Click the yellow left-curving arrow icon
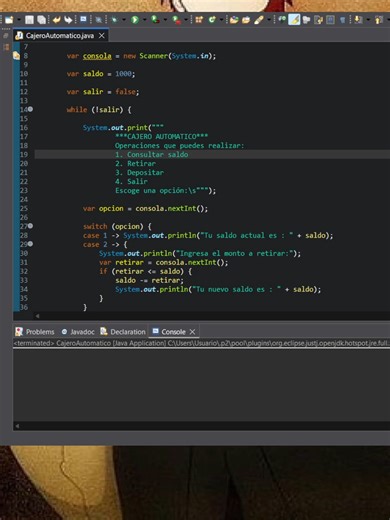Screen dimensions: 390x520 click(x=56, y=20)
